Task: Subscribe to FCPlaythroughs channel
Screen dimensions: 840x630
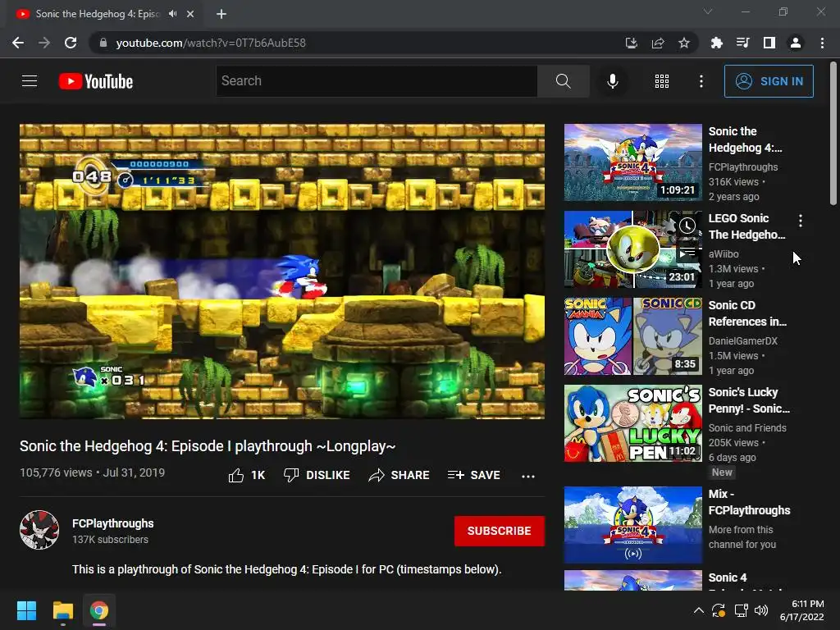Action: (500, 531)
